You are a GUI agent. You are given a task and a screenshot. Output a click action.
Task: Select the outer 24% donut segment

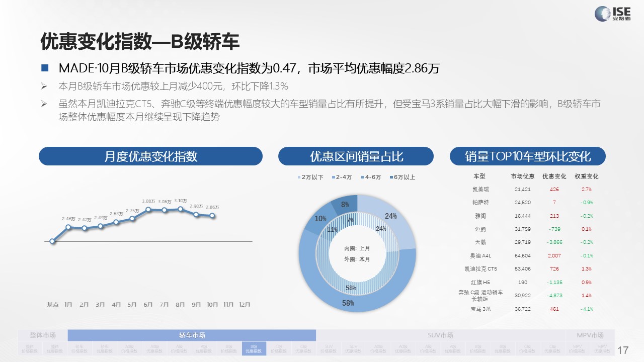coord(391,216)
